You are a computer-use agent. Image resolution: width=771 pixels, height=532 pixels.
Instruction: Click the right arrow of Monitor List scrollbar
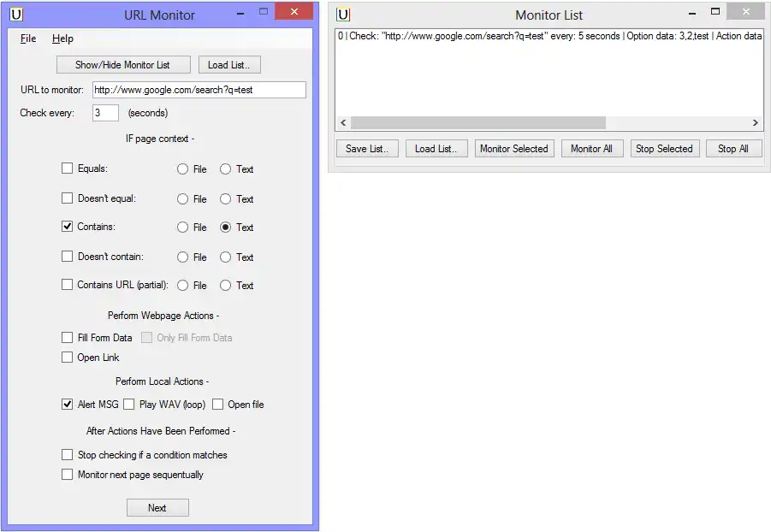point(756,122)
